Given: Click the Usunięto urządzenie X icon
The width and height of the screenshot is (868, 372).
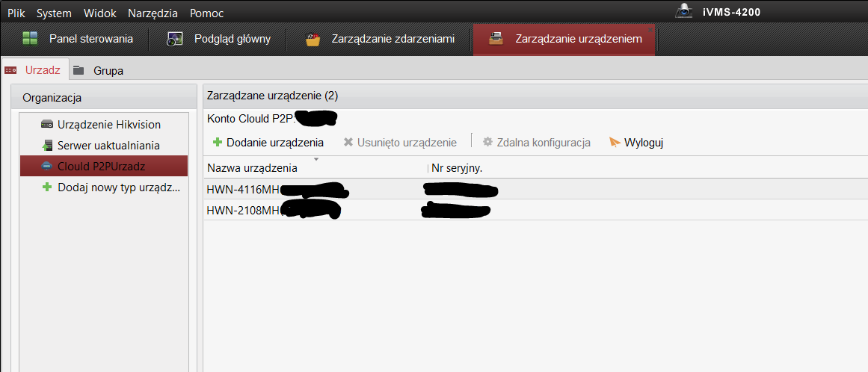Looking at the screenshot, I should pyautogui.click(x=348, y=142).
